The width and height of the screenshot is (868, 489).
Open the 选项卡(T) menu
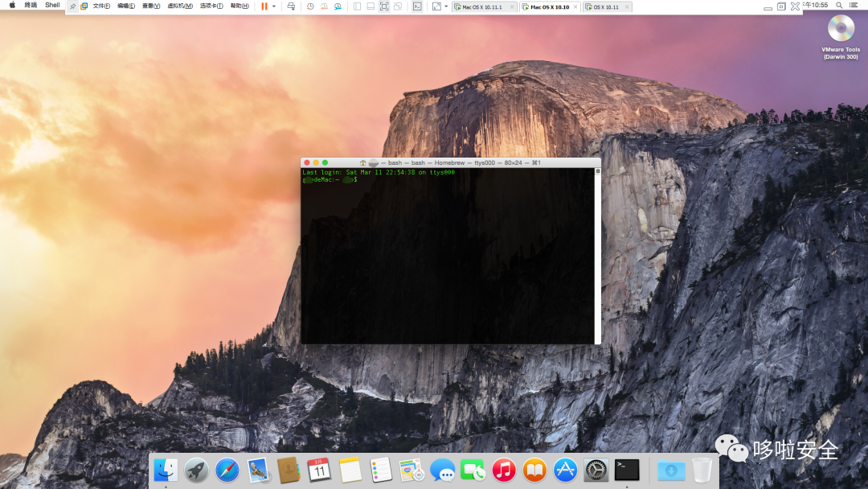[211, 6]
